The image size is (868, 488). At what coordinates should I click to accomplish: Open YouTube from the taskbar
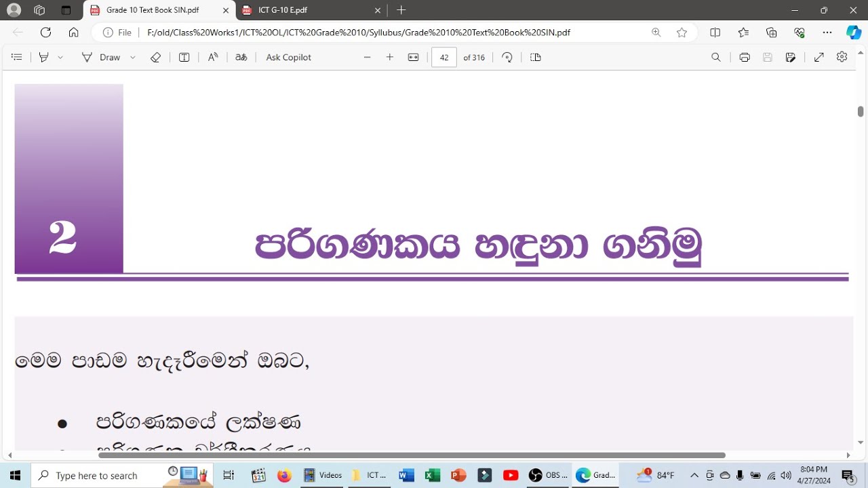[x=511, y=476]
